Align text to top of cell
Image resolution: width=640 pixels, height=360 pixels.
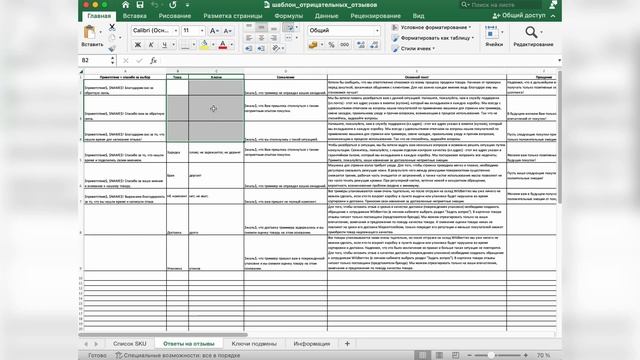(249, 27)
